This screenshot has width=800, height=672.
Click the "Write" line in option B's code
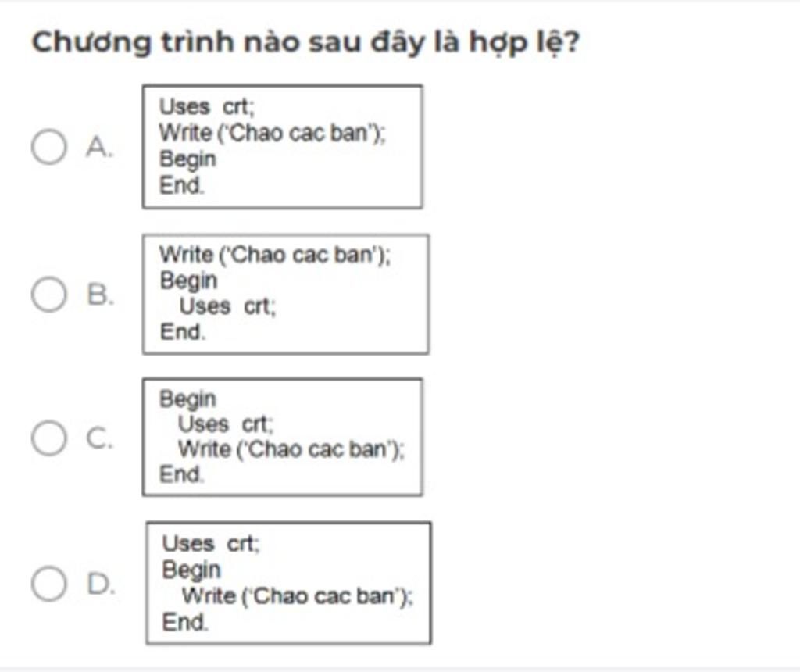274,255
